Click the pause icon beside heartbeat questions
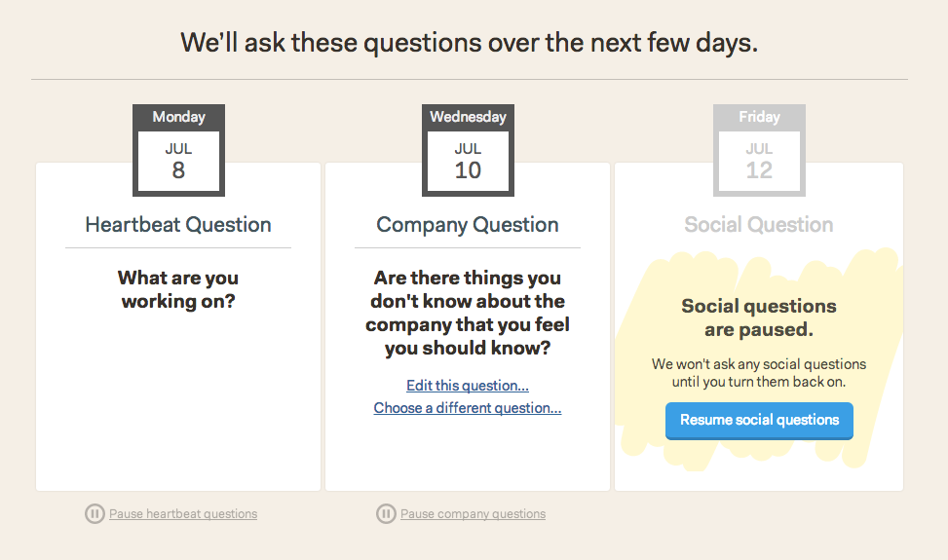The width and height of the screenshot is (948, 560). point(95,513)
